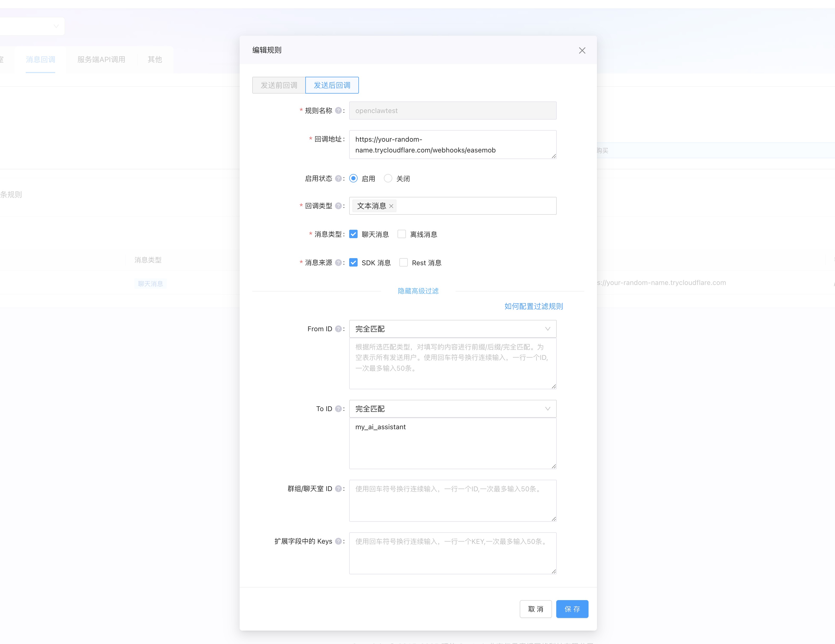Open 如何配置过滤规则 link
Image resolution: width=835 pixels, height=644 pixels.
(x=533, y=306)
